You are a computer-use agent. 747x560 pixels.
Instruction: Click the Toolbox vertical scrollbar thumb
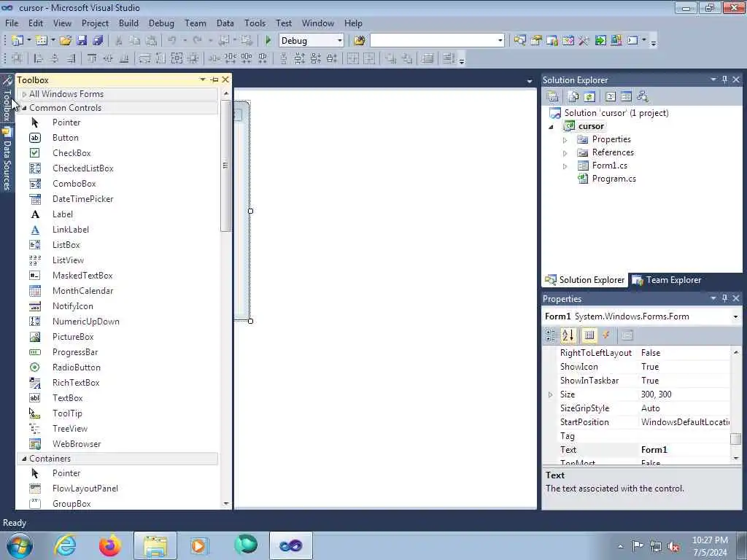225,166
